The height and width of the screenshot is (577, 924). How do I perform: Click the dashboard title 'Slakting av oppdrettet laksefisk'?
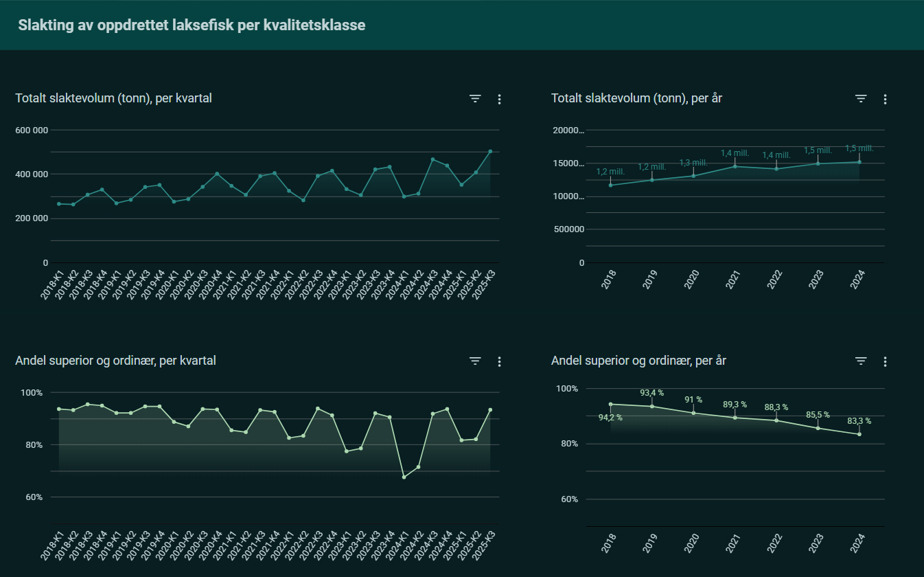pos(192,25)
